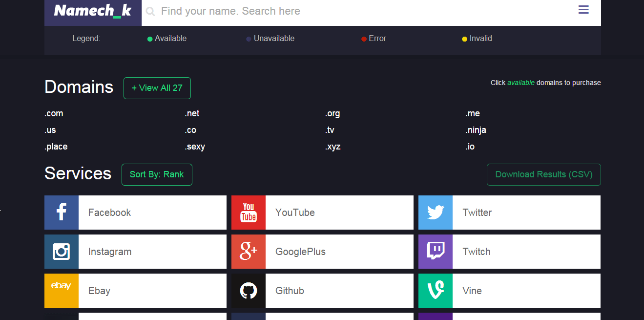Open the YouTube service name
644x320 pixels.
(x=295, y=213)
